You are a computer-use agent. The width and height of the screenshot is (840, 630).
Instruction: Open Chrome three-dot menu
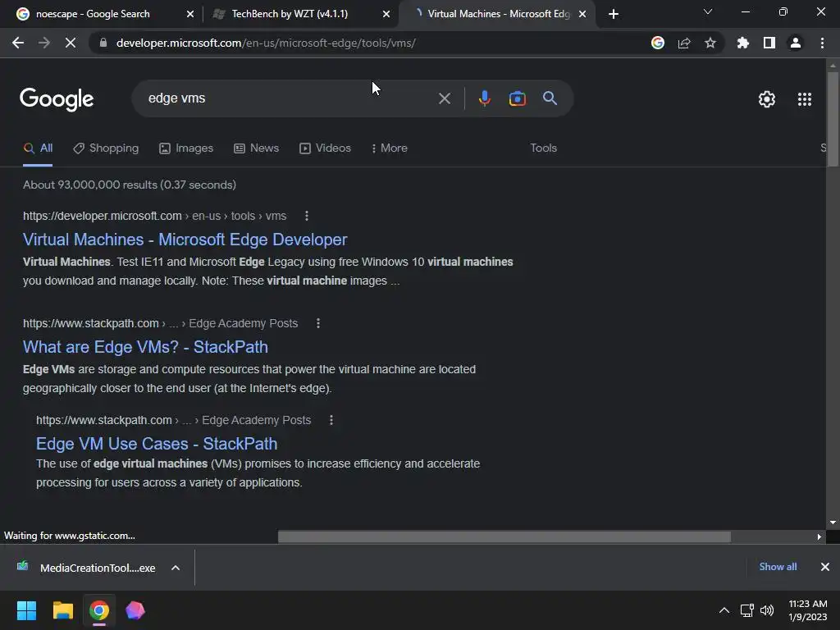822,43
